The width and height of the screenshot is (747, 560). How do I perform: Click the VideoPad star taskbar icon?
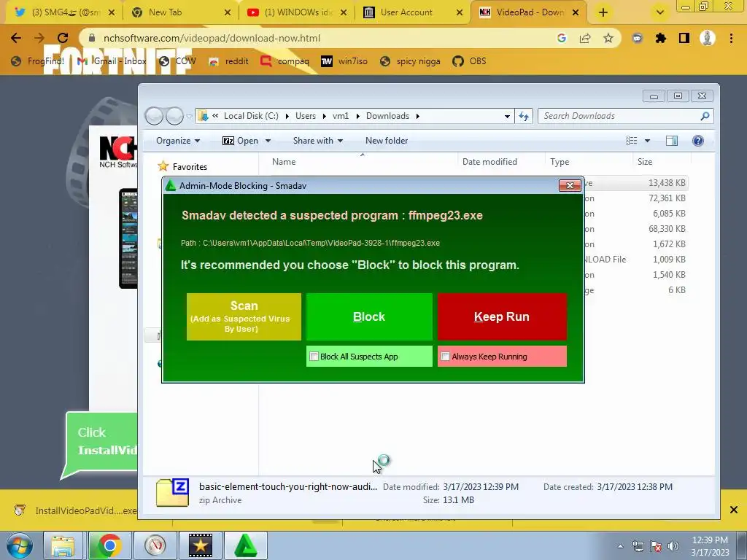[x=201, y=545]
